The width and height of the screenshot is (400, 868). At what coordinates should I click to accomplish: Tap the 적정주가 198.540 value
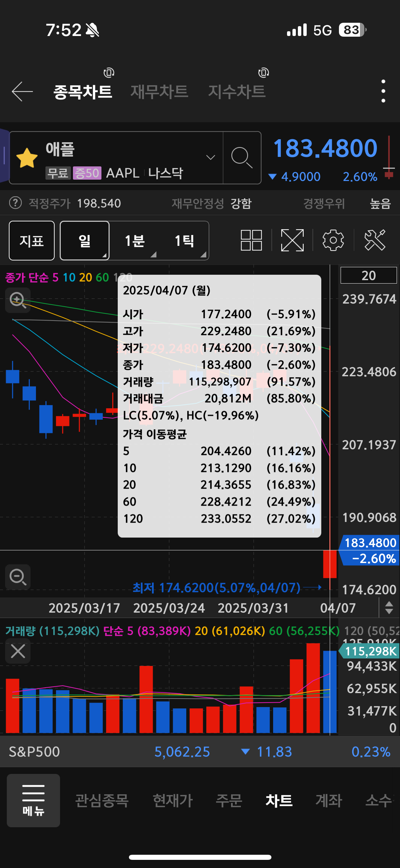(x=99, y=203)
